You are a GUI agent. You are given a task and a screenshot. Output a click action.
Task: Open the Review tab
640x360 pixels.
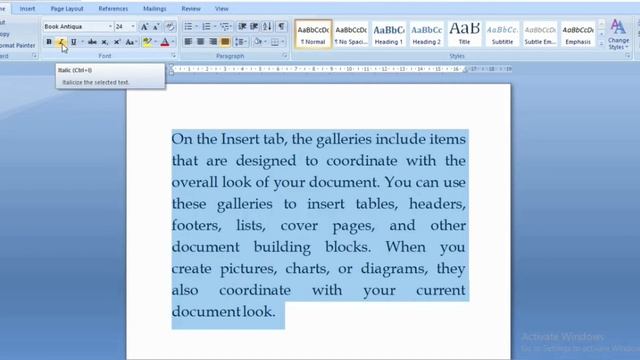(191, 9)
